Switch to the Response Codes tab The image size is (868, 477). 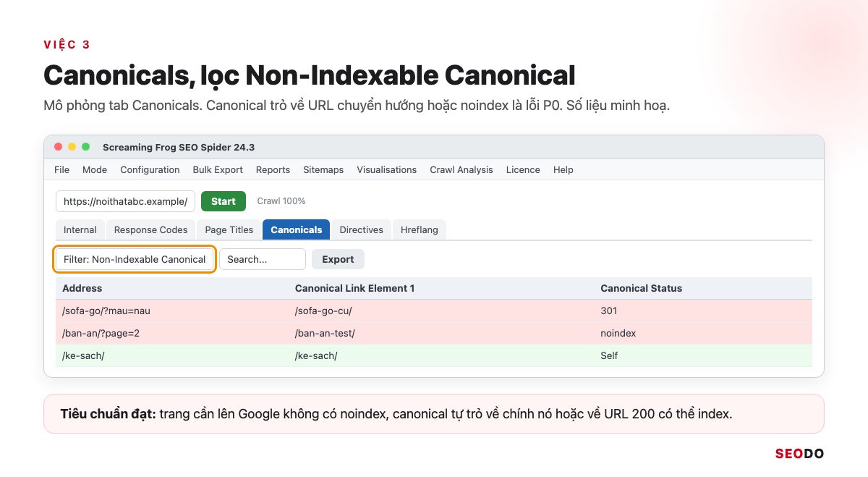(x=150, y=229)
